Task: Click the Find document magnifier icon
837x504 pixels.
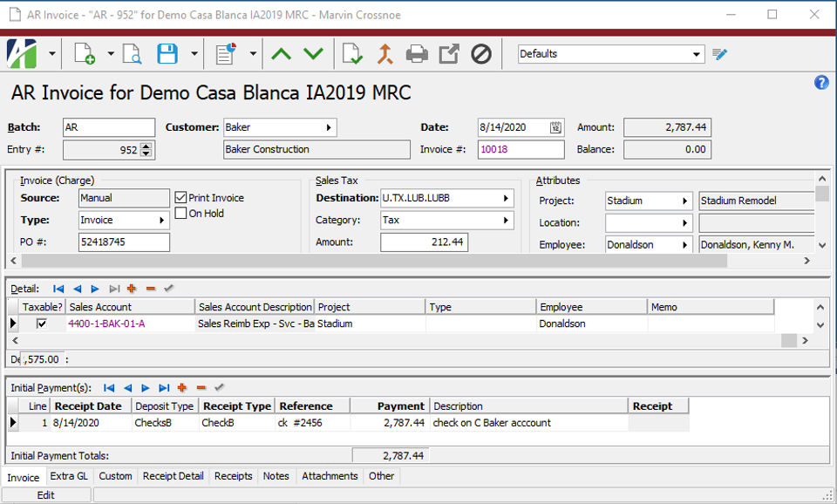Action: (x=132, y=54)
